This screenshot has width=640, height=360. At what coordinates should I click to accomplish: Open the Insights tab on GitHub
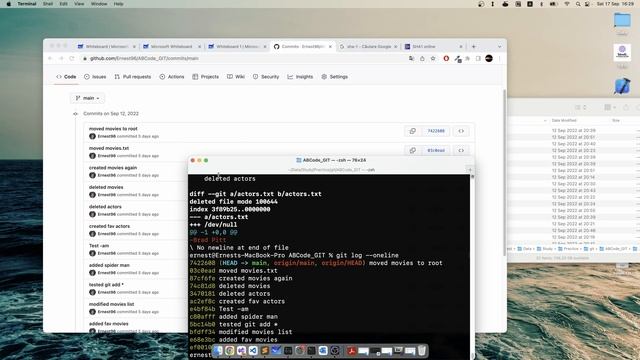(300, 77)
